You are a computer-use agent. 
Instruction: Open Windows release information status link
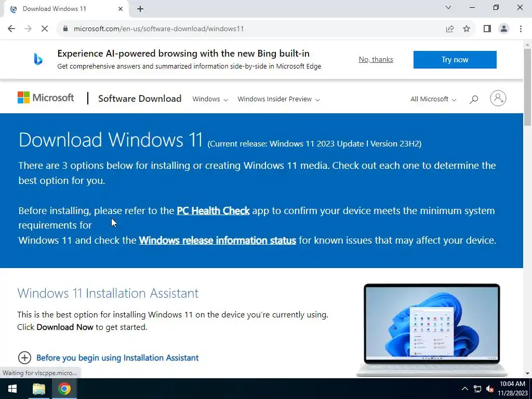click(x=218, y=240)
